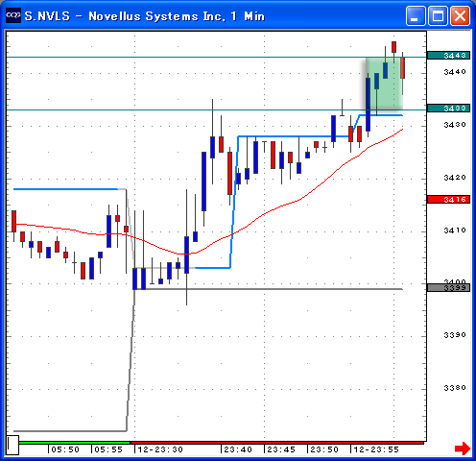Click the 3380 price axis label
Image resolution: width=476 pixels, height=461 pixels.
pyautogui.click(x=455, y=388)
